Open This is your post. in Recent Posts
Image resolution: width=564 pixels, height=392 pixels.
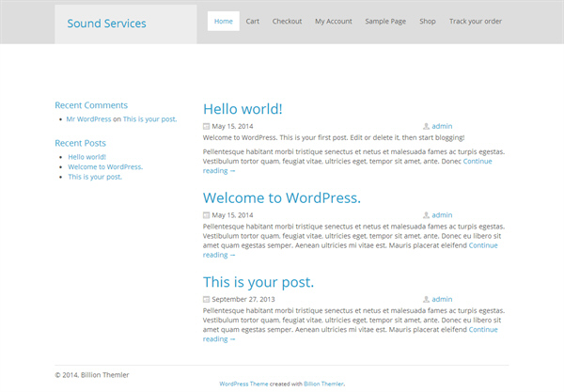pyautogui.click(x=95, y=177)
